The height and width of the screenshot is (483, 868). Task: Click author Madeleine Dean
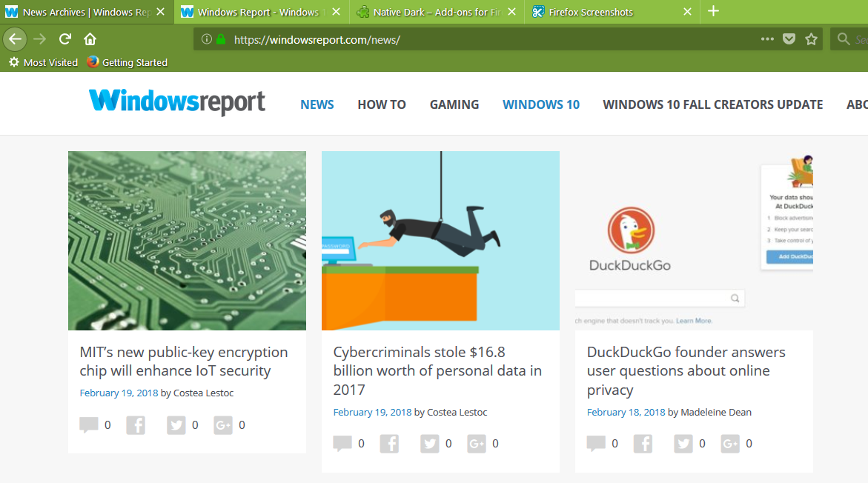716,412
